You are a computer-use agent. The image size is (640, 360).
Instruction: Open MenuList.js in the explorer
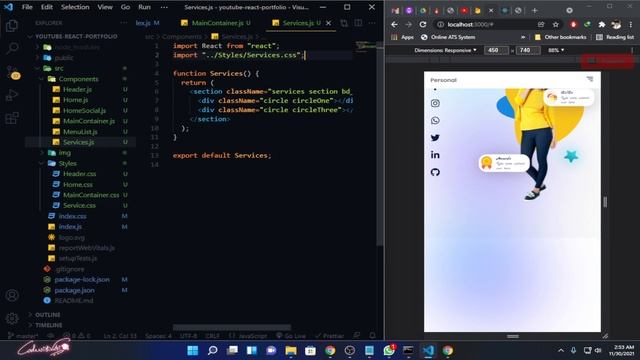[x=80, y=132]
